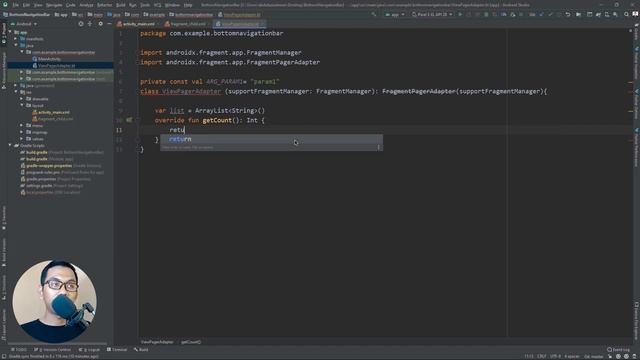Screen dimensions: 640x360
Task: Collapse the Gradle Scripts node
Action: point(10,145)
